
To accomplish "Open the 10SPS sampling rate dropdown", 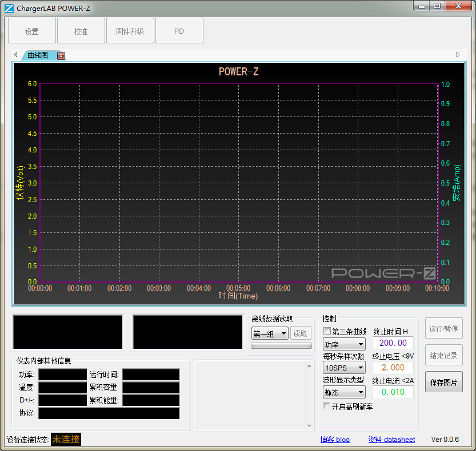I will (343, 367).
